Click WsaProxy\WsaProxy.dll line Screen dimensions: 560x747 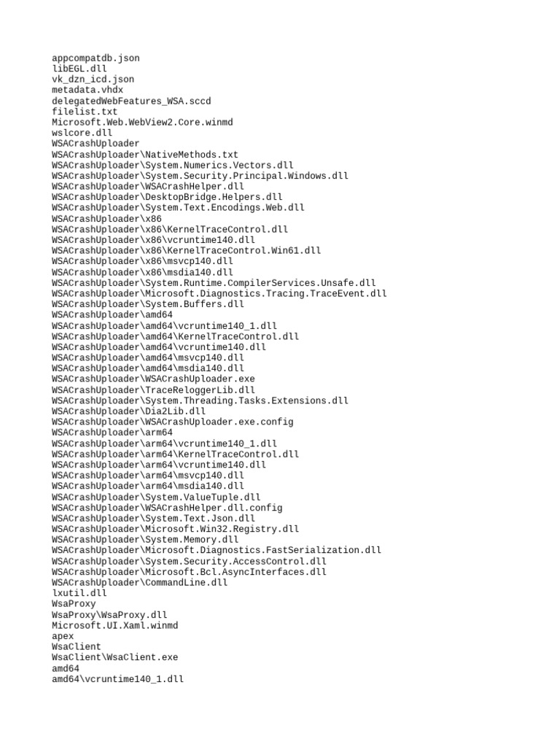pos(109,614)
